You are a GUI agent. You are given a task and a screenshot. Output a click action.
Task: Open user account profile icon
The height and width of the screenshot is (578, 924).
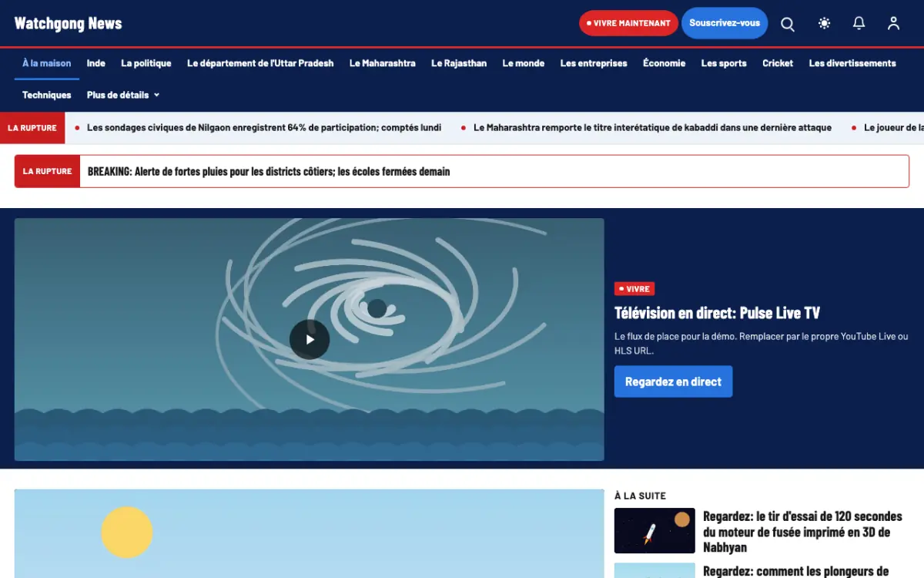pyautogui.click(x=893, y=24)
